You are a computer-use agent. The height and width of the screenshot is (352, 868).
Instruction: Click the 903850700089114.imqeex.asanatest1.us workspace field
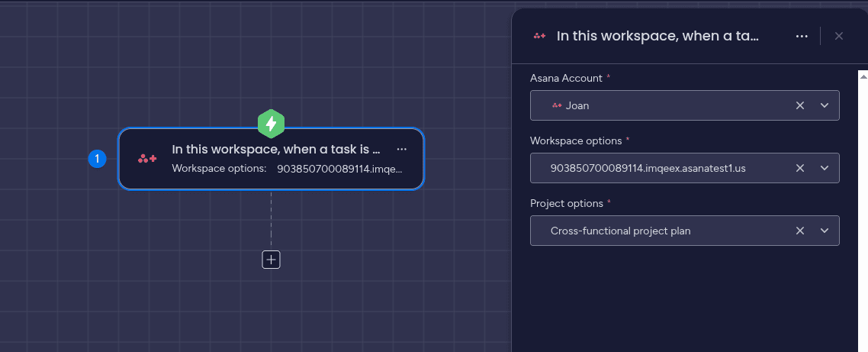click(685, 168)
